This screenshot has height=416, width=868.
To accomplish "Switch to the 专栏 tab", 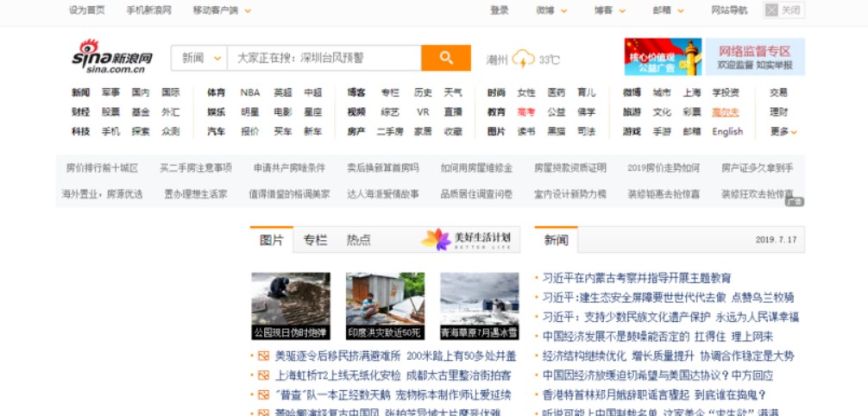I will point(315,240).
